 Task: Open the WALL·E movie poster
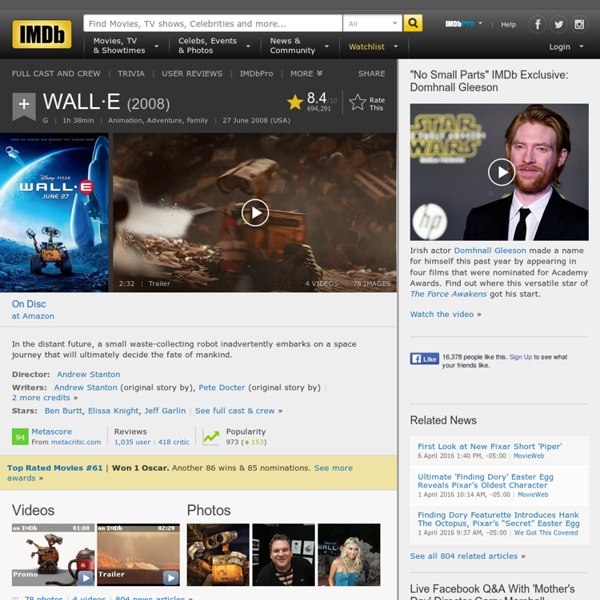pos(54,213)
